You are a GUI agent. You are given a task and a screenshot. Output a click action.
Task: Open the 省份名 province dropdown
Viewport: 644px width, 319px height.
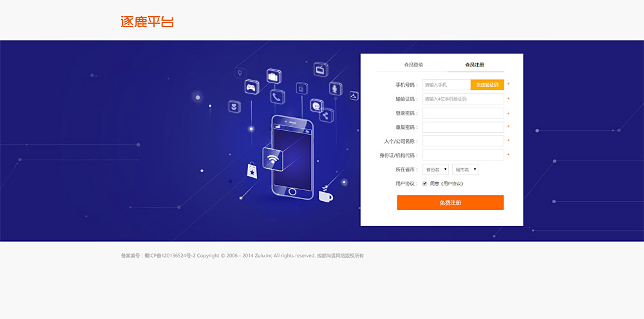[x=435, y=169]
